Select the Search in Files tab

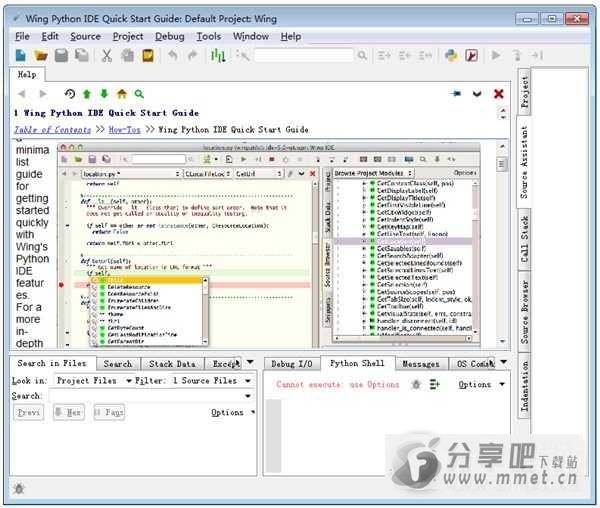pyautogui.click(x=52, y=363)
